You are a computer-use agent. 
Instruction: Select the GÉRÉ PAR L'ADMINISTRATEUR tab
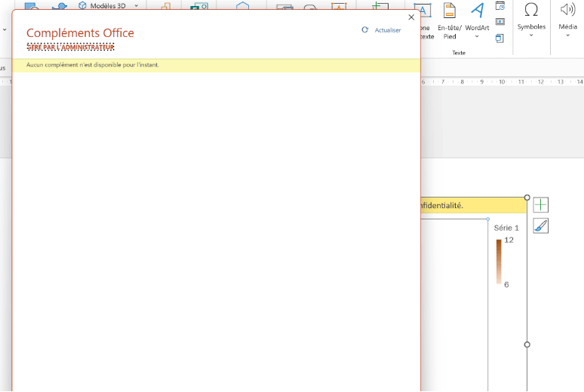click(70, 47)
